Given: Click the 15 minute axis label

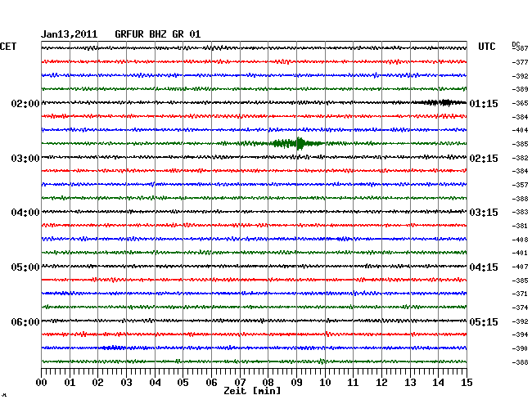Looking at the screenshot, I should tap(467, 383).
